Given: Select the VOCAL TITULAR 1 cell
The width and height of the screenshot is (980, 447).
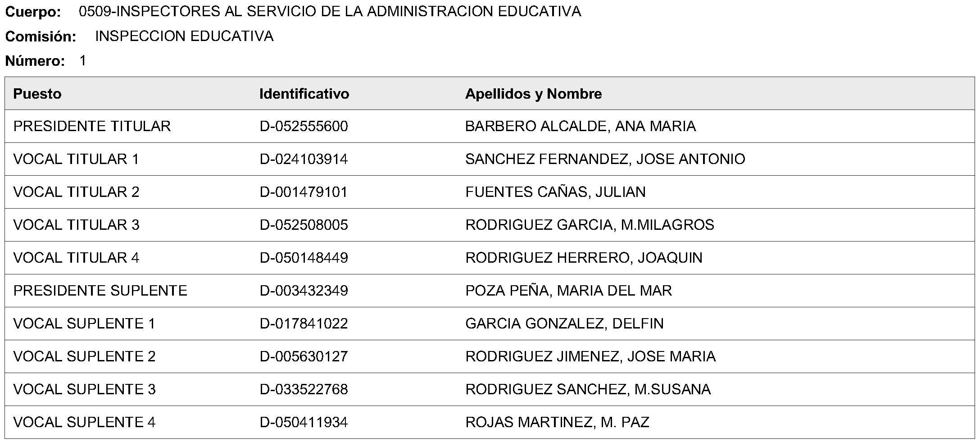Looking at the screenshot, I should 76,159.
